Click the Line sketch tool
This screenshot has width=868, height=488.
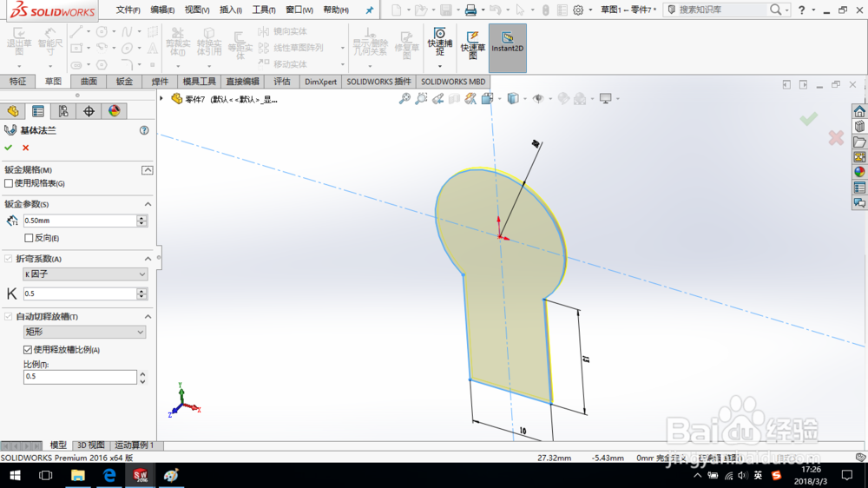(x=76, y=31)
